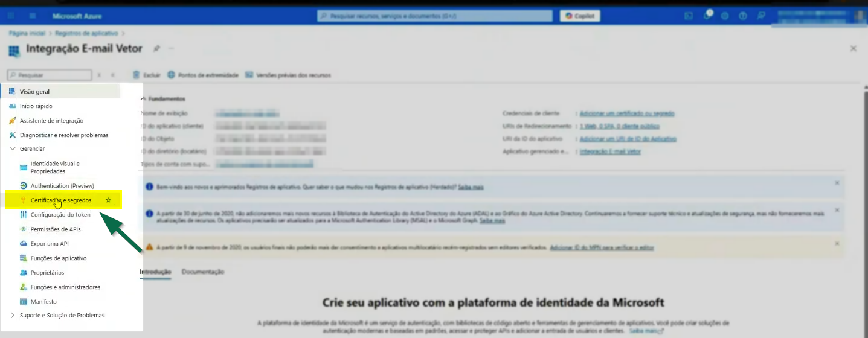Open the Integração E-mail Vetor managed application link

point(610,151)
